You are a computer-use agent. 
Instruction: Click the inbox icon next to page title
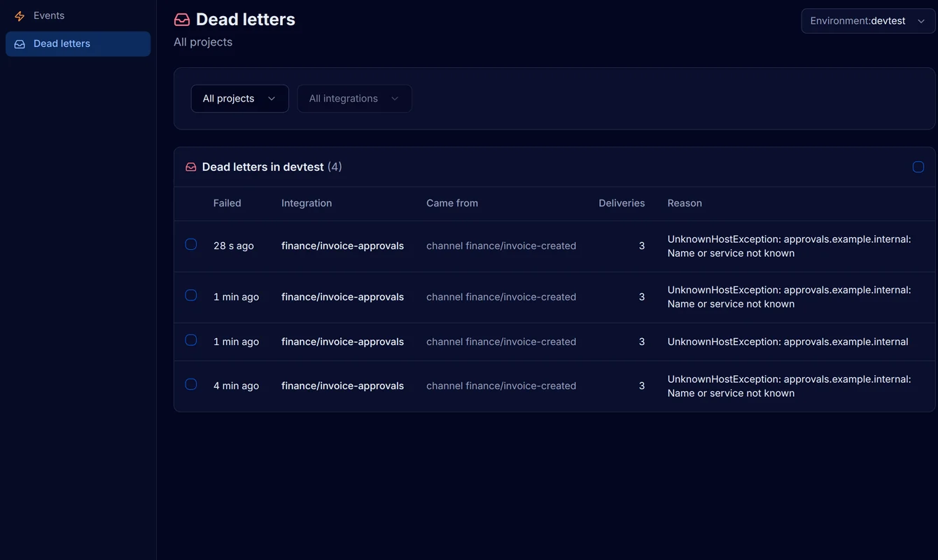(182, 20)
